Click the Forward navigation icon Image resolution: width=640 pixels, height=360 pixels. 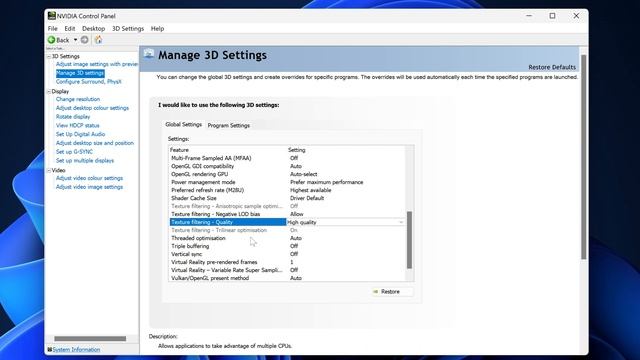84,40
